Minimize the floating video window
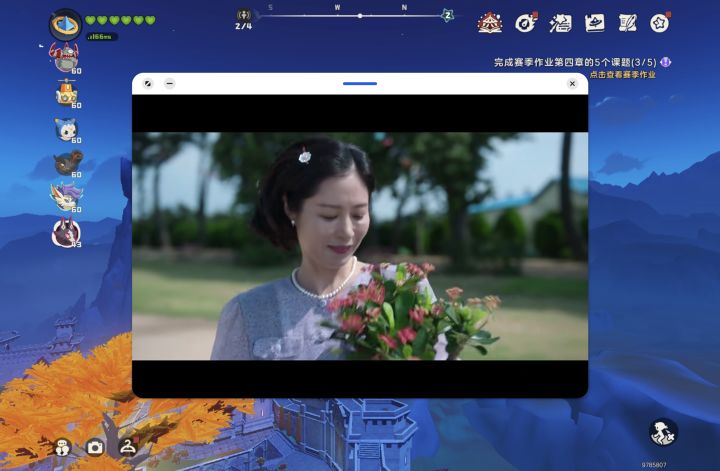Image resolution: width=720 pixels, height=471 pixels. pos(169,84)
